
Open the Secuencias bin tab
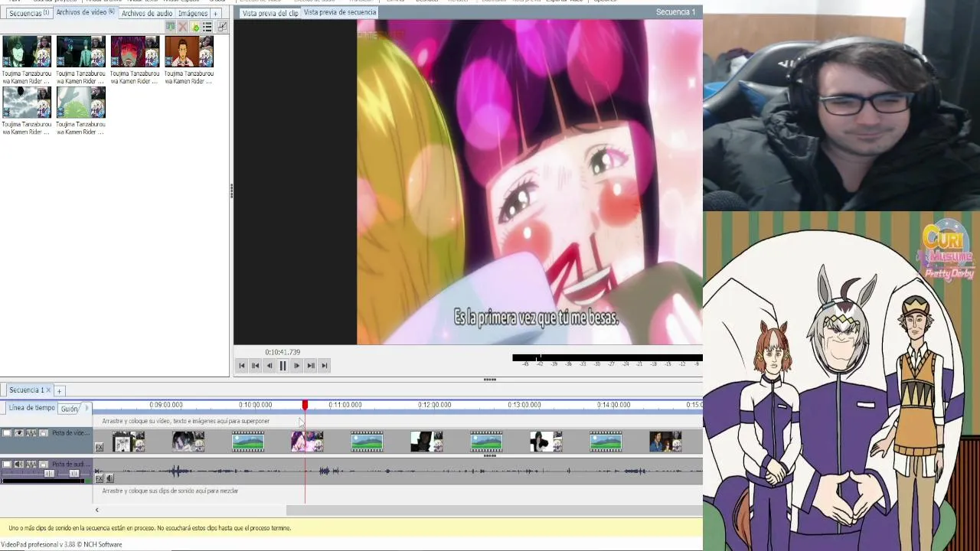click(28, 13)
